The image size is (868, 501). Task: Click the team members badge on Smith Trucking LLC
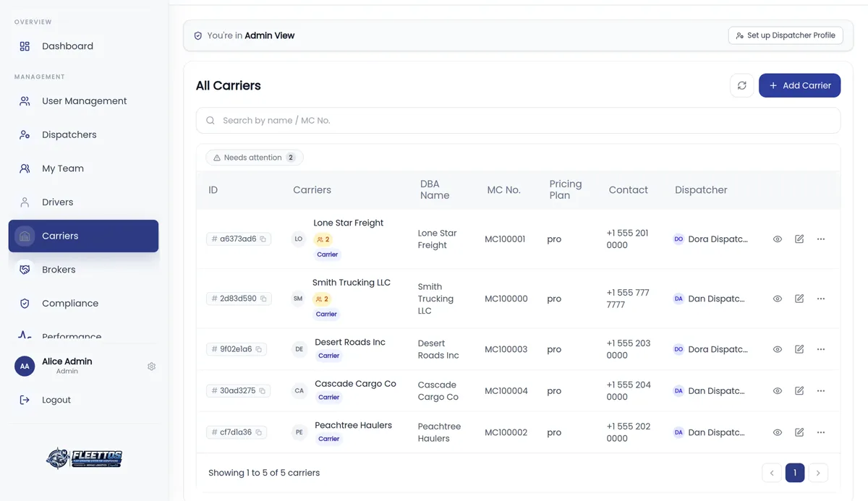[x=322, y=299]
